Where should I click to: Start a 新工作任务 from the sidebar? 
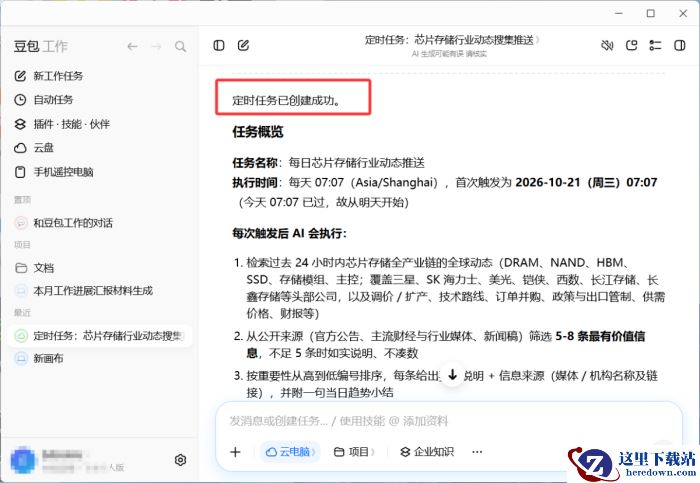tap(49, 76)
